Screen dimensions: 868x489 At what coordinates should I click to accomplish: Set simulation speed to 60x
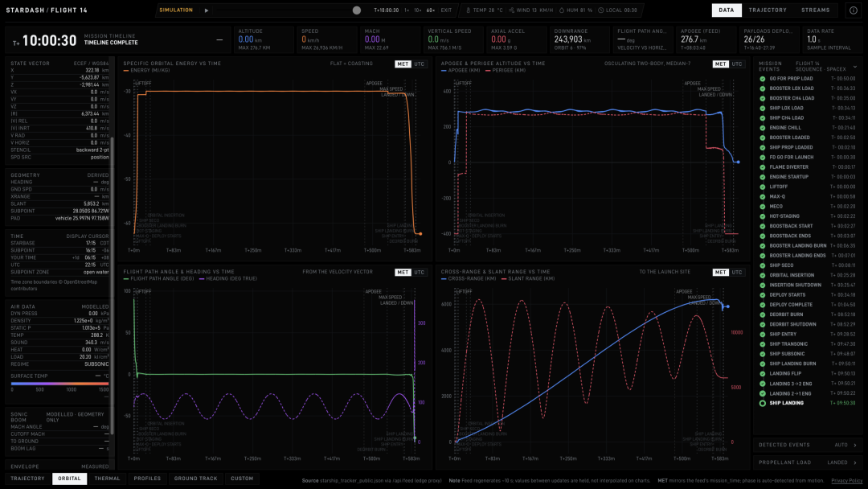click(x=430, y=10)
